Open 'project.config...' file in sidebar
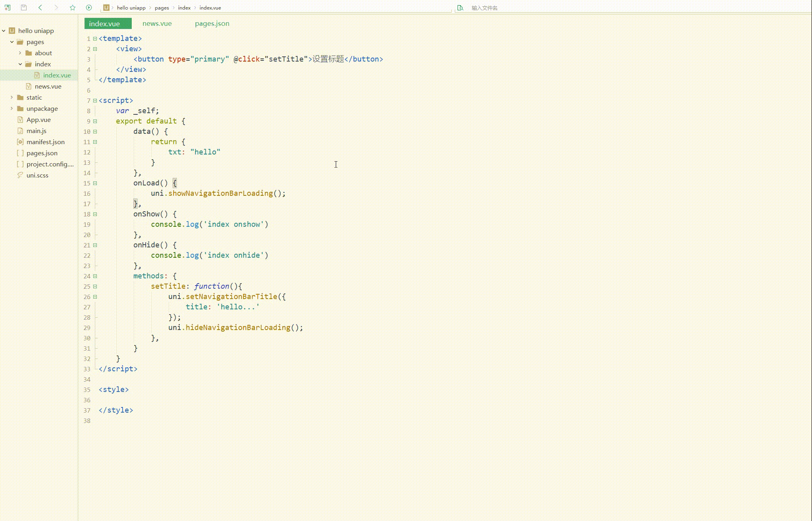 pos(50,164)
